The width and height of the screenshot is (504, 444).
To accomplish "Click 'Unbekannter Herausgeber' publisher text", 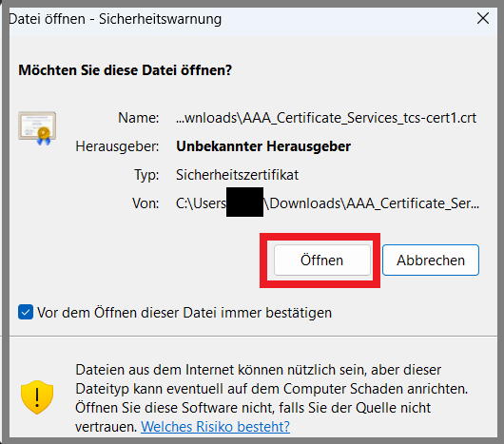I will [263, 146].
